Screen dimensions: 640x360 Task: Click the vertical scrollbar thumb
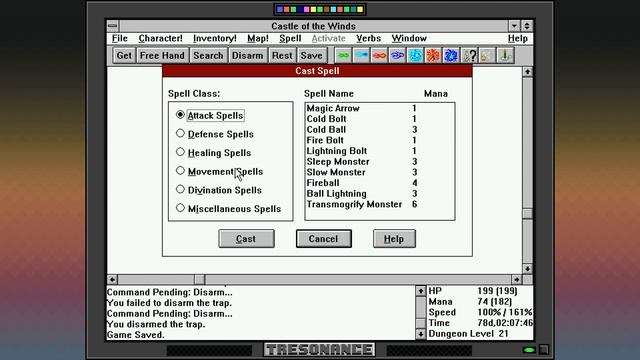[527, 213]
